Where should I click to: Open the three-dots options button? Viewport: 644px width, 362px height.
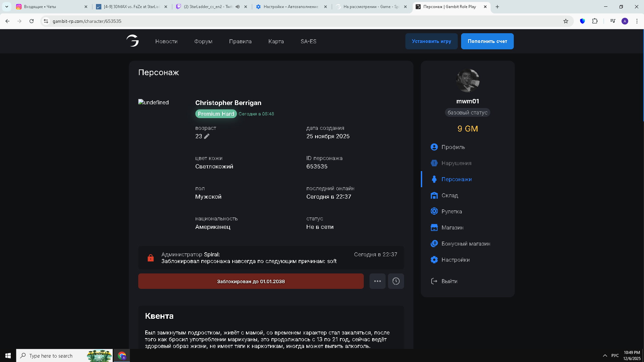[x=377, y=281]
